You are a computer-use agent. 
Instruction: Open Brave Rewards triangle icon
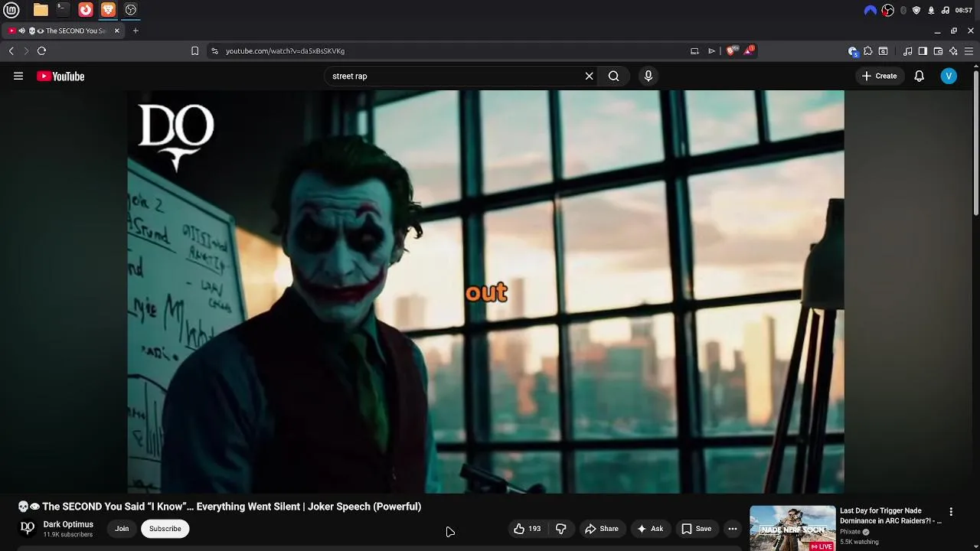749,51
